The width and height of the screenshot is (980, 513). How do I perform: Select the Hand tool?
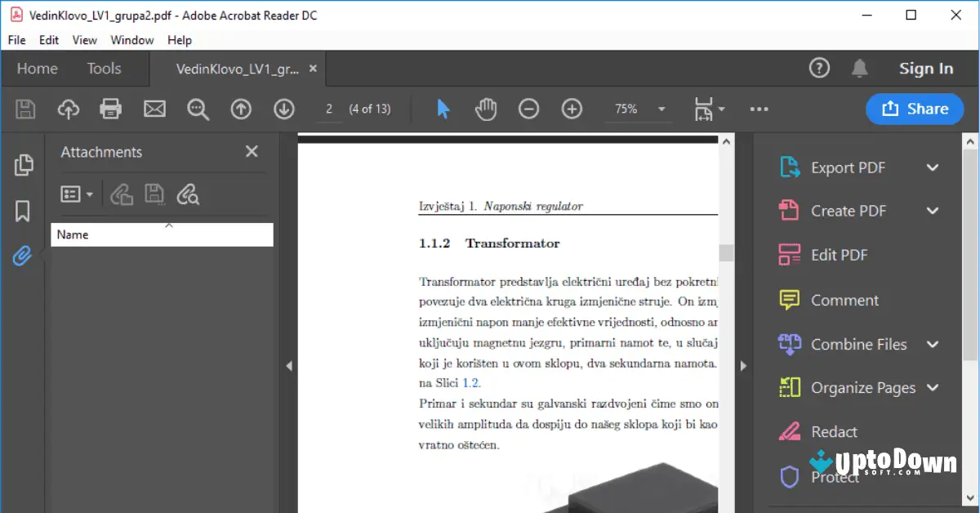(486, 109)
